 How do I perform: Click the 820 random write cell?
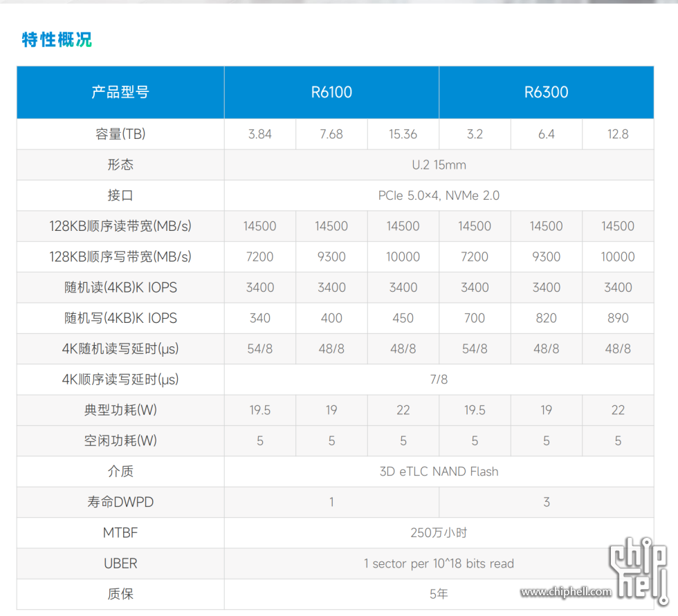546,318
